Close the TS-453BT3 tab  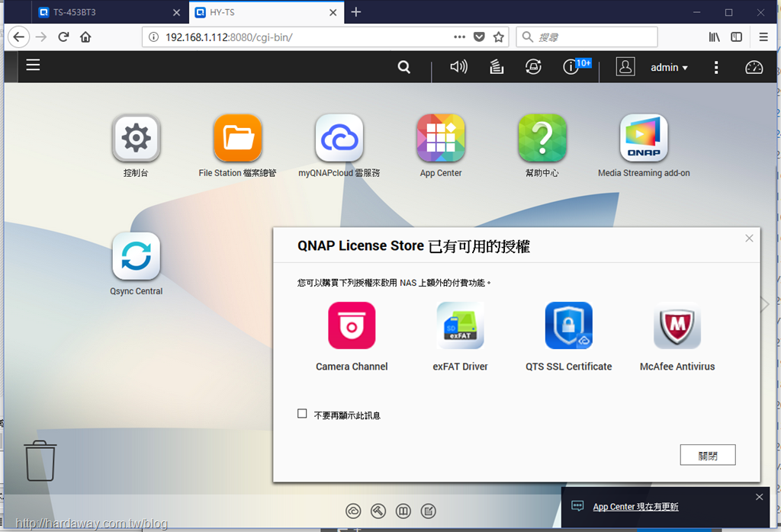(176, 12)
